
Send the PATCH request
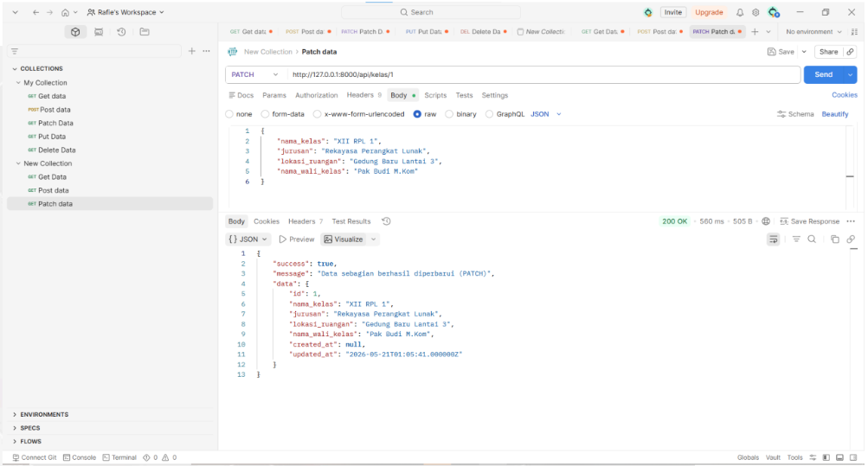click(823, 74)
